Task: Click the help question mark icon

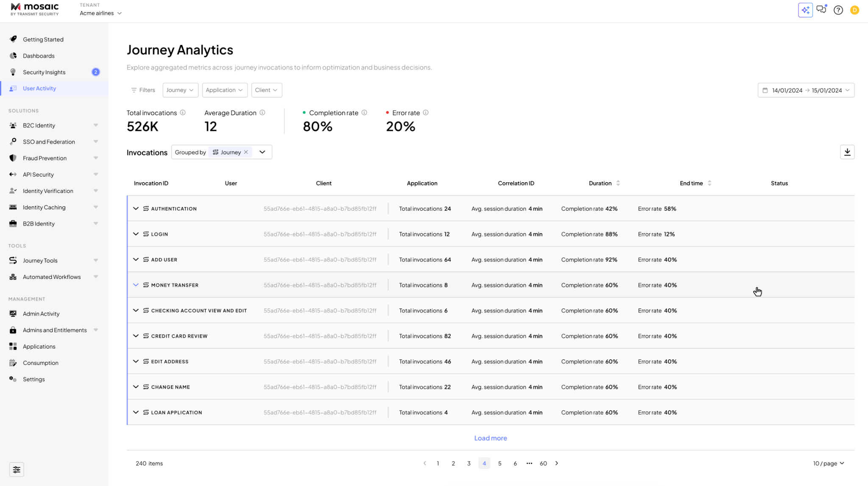Action: coord(838,10)
